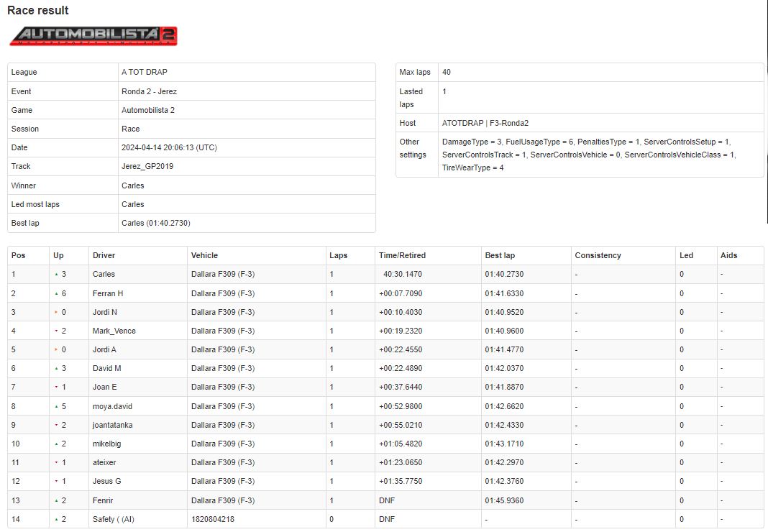768x532 pixels.
Task: Click best lap 01:43.1710
Action: [x=504, y=444]
